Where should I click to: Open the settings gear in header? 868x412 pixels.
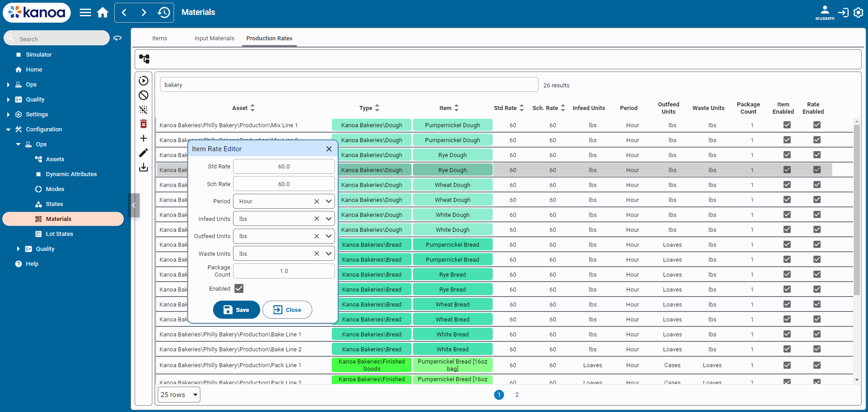point(858,13)
